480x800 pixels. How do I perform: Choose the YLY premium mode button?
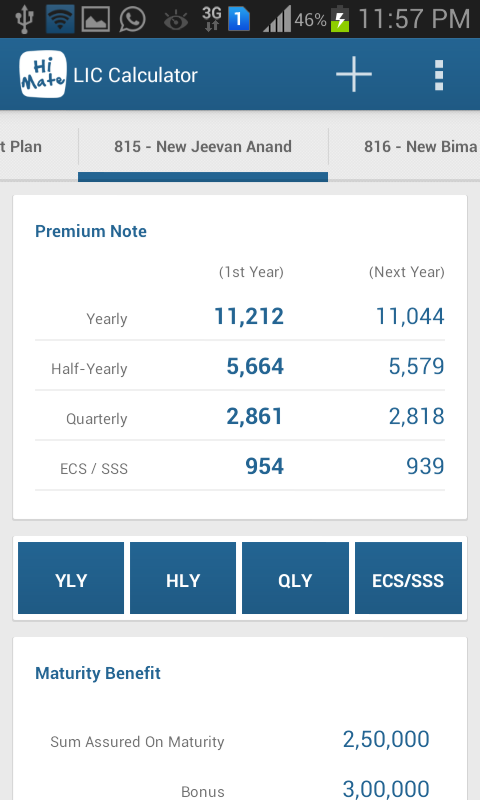click(x=71, y=578)
